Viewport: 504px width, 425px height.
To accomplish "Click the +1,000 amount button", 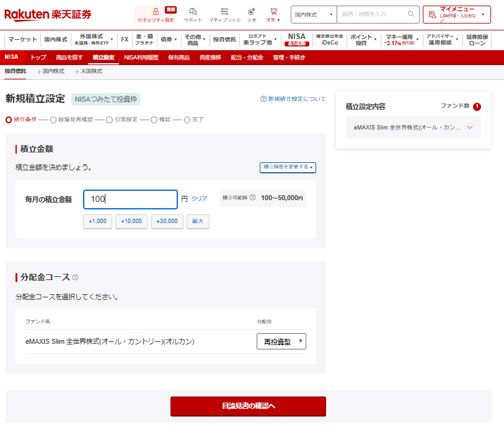I will pyautogui.click(x=98, y=221).
